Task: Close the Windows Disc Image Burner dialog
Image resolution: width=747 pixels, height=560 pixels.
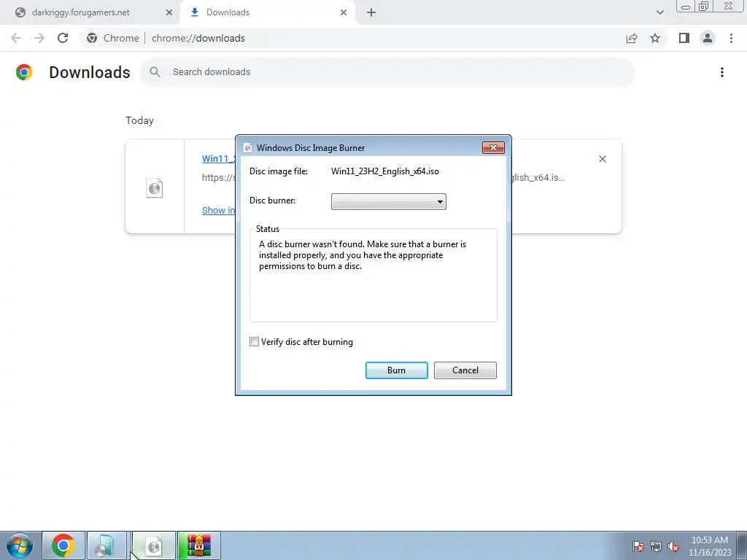Action: click(493, 147)
